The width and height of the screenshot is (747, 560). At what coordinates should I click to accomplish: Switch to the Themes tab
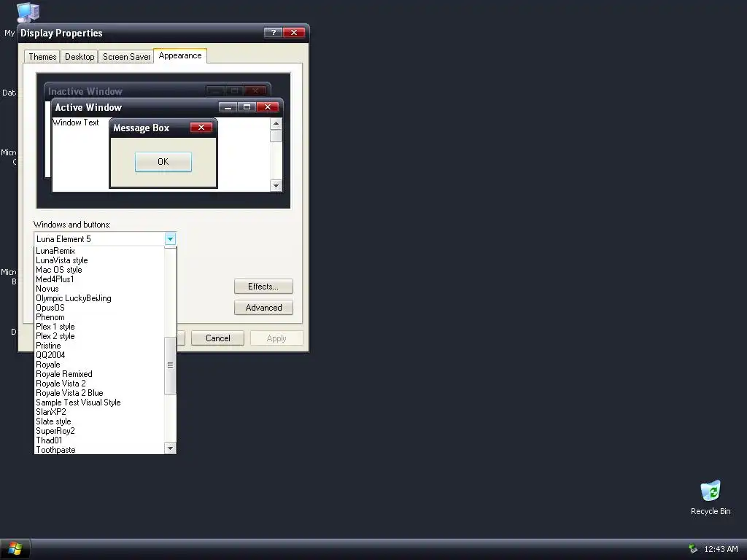pos(42,57)
